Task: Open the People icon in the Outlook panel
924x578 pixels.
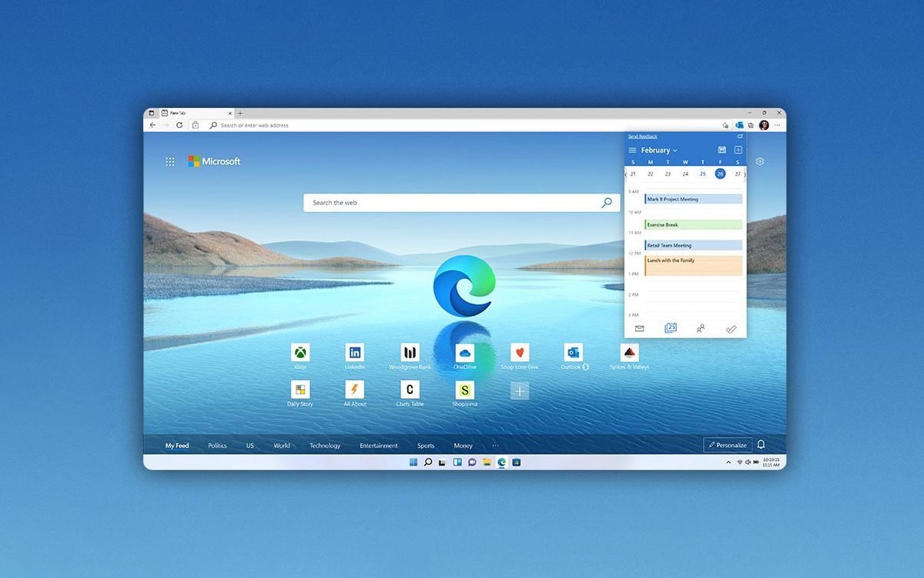Action: point(701,328)
